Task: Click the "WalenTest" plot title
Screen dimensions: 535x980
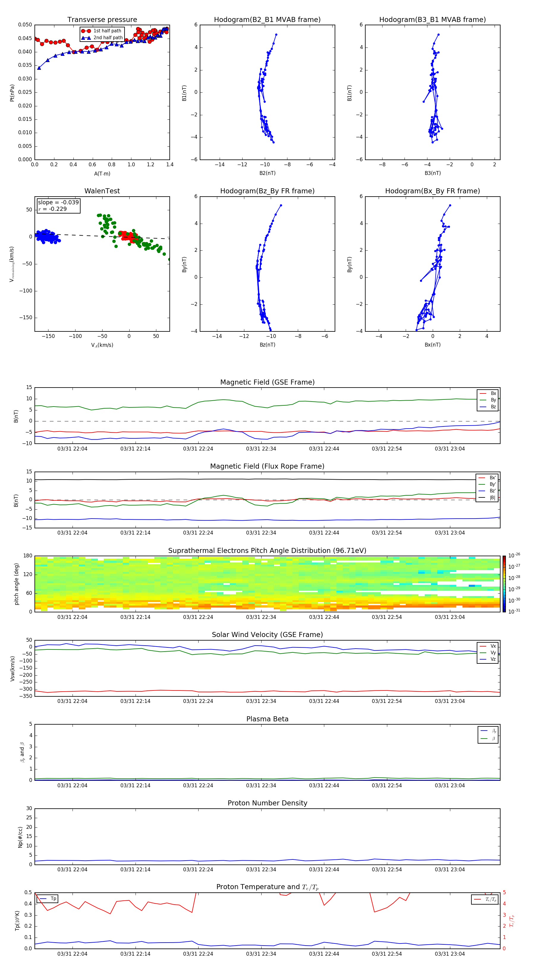Action: coord(102,191)
